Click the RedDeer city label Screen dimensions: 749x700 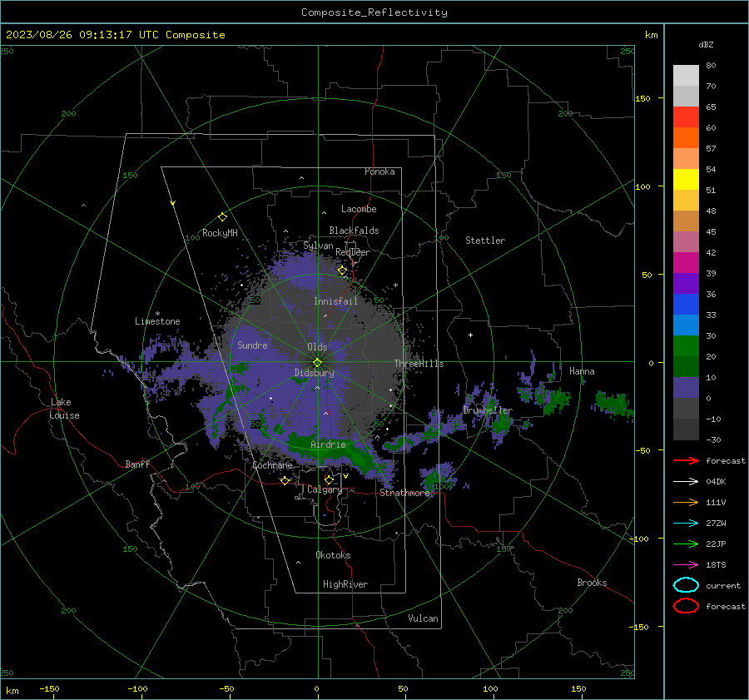[353, 252]
